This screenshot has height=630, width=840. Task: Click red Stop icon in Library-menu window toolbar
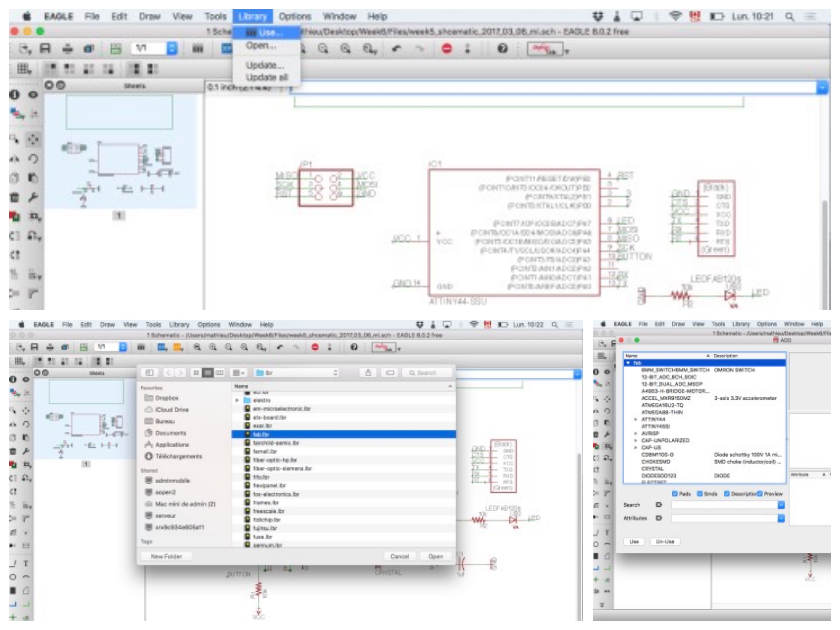click(x=447, y=49)
